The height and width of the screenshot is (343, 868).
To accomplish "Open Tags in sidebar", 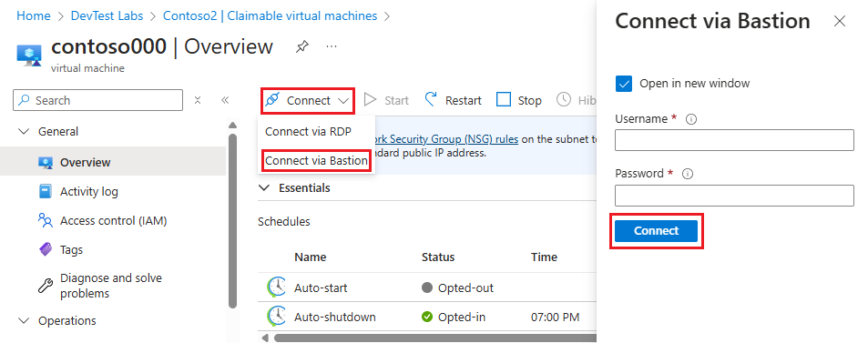I will click(71, 249).
